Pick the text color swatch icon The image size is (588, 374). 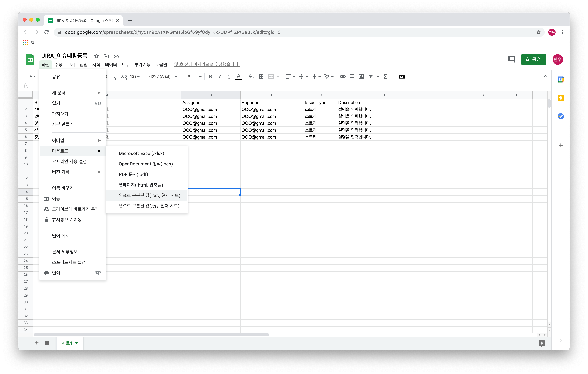[238, 77]
